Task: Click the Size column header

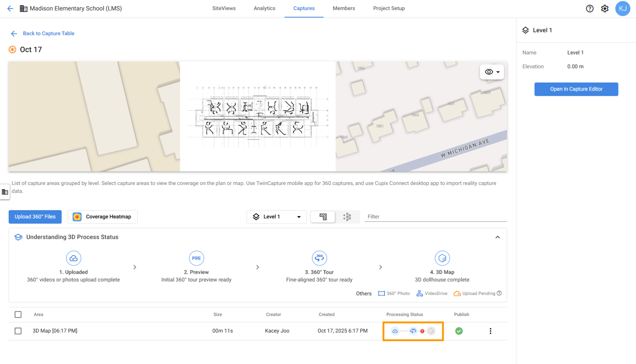Action: click(x=218, y=315)
